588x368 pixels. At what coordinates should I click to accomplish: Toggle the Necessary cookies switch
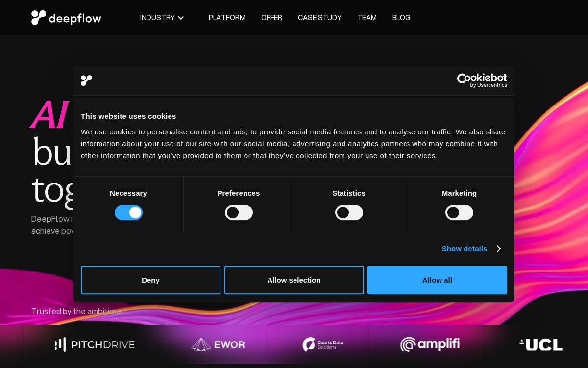click(x=128, y=212)
